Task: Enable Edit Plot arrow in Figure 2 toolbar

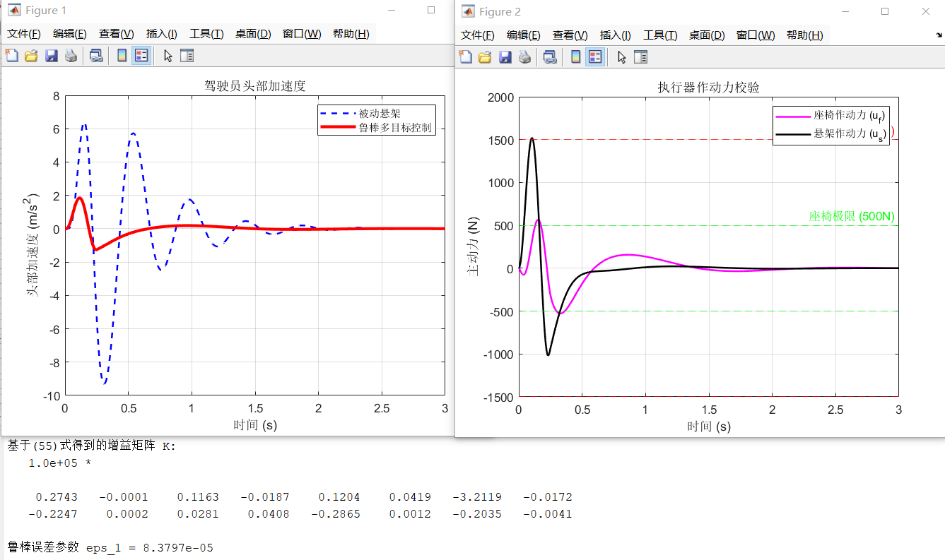Action: point(621,57)
